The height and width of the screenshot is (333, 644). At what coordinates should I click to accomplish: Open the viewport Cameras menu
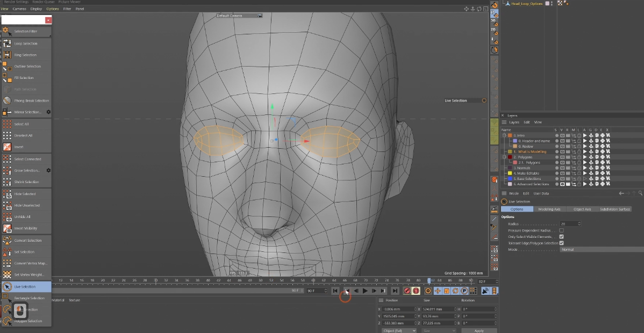pos(19,9)
